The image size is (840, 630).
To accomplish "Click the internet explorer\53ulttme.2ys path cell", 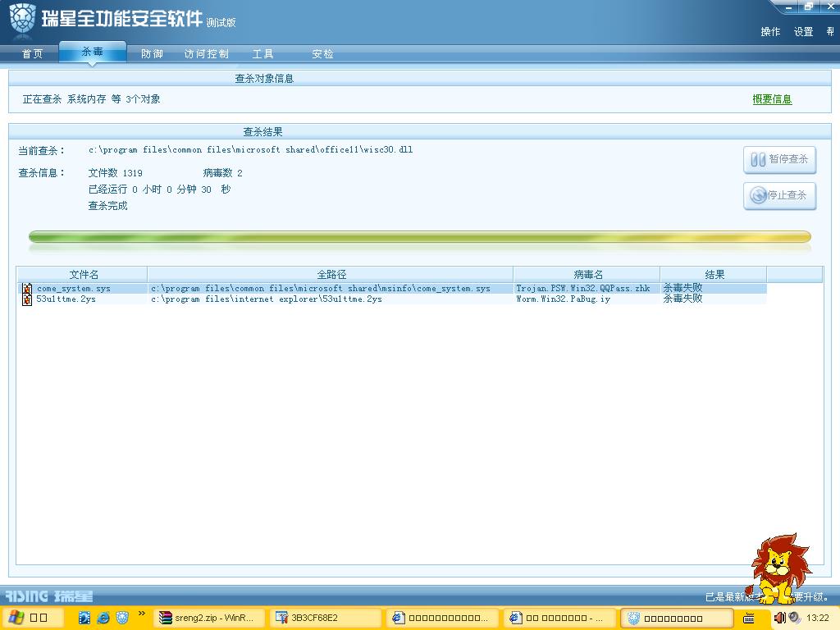I will pyautogui.click(x=267, y=299).
